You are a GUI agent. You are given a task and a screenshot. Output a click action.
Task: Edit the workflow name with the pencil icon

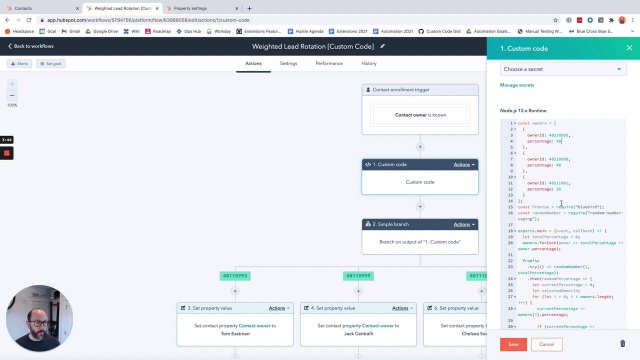point(382,46)
